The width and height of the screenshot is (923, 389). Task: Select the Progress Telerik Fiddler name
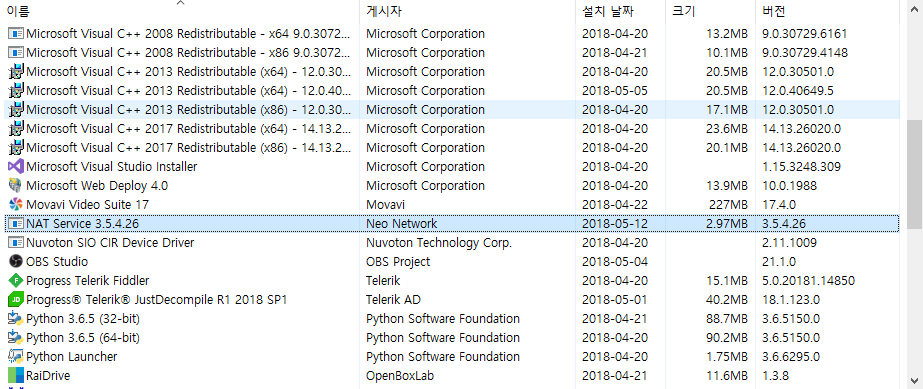tap(88, 280)
